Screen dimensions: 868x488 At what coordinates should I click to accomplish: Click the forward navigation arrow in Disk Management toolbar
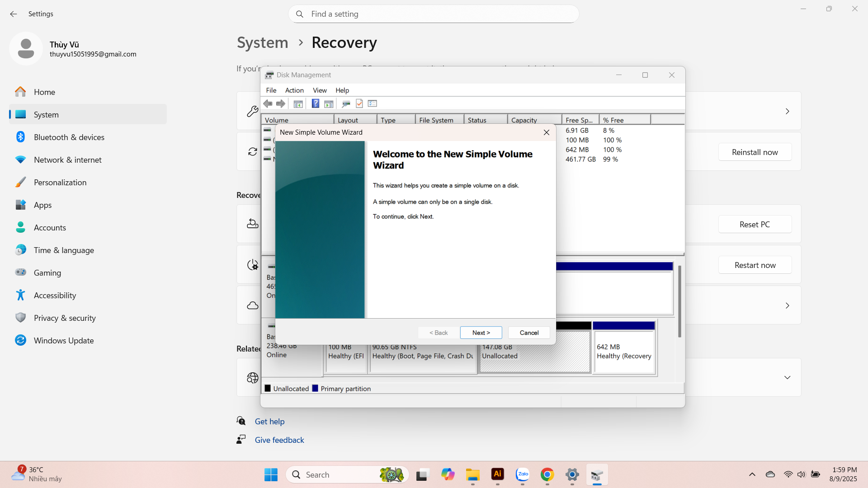point(281,103)
